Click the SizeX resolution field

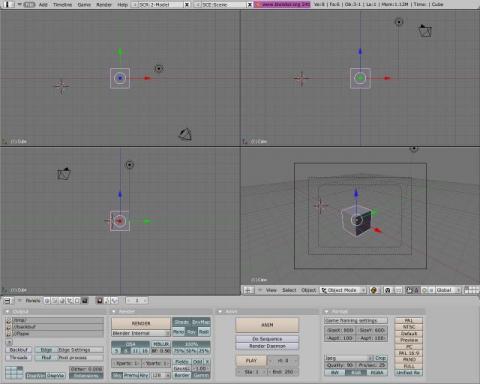340,330
